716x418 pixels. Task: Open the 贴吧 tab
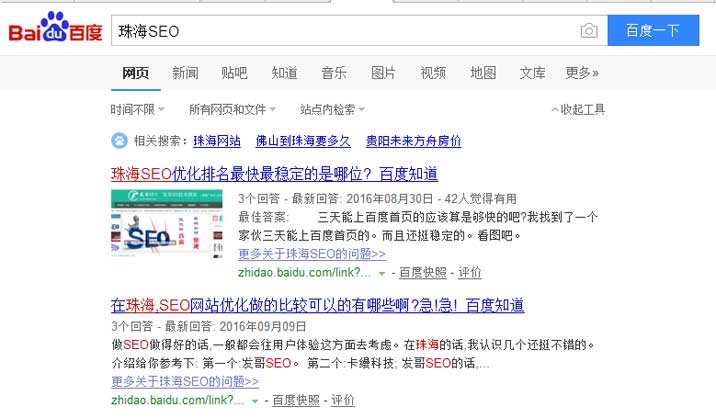pos(234,73)
